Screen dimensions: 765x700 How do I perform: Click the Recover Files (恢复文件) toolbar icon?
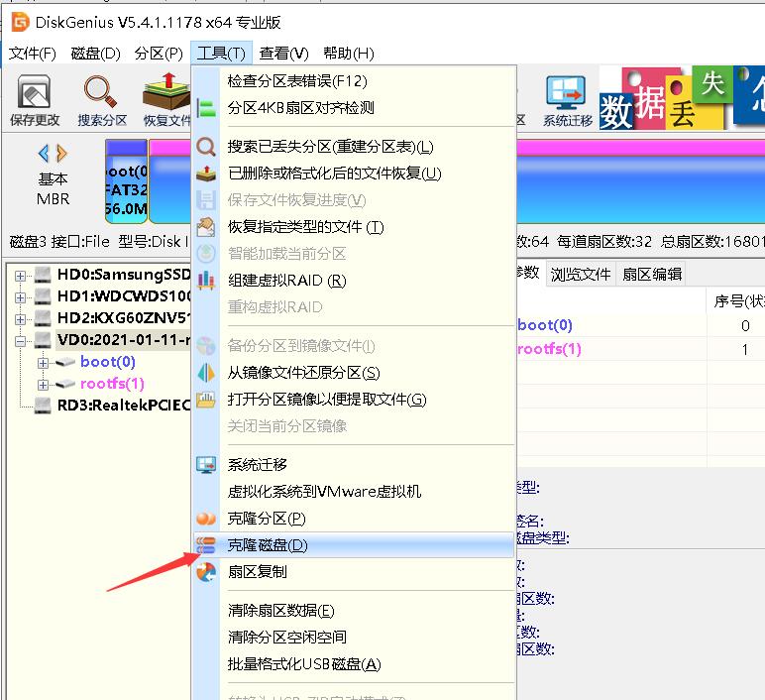click(x=165, y=91)
